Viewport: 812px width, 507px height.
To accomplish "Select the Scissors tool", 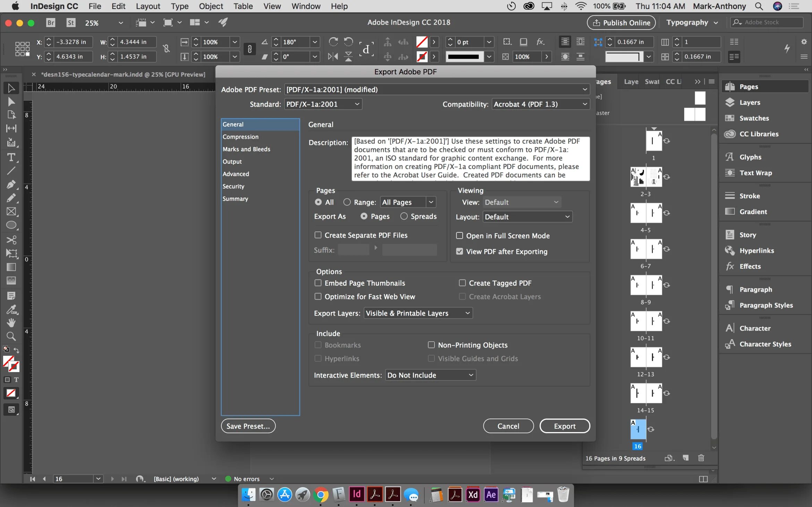I will 11,240.
